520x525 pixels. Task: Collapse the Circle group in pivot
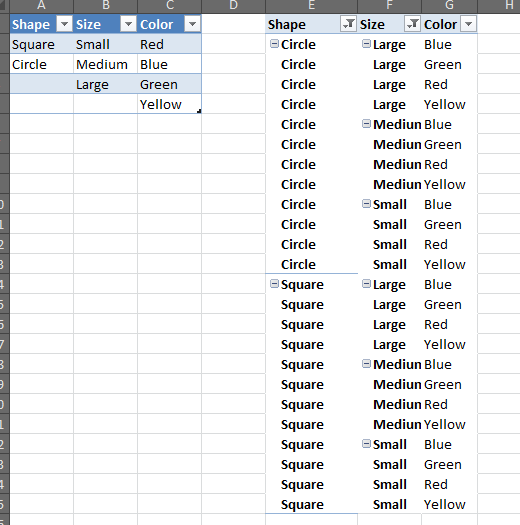[x=274, y=44]
